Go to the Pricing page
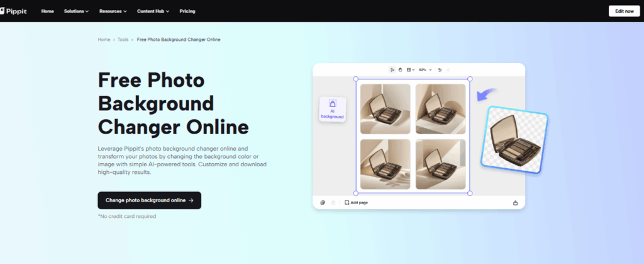This screenshot has width=644, height=264. 187,11
